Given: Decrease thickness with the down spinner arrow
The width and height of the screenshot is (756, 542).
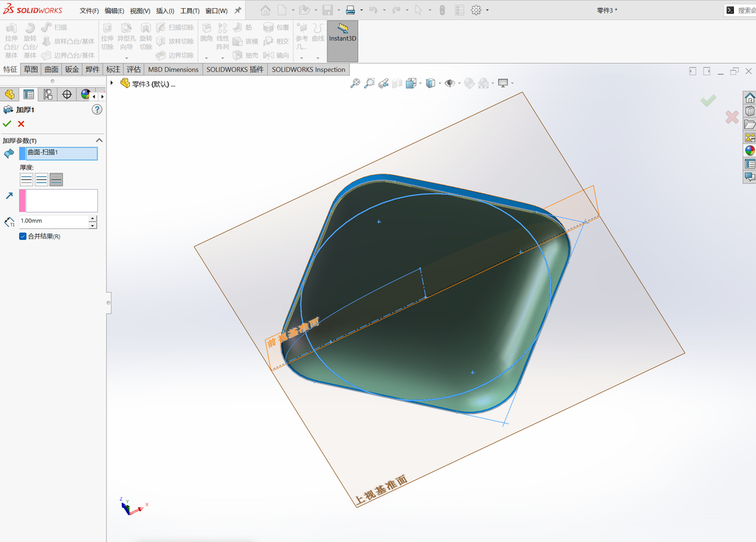Looking at the screenshot, I should pyautogui.click(x=92, y=225).
